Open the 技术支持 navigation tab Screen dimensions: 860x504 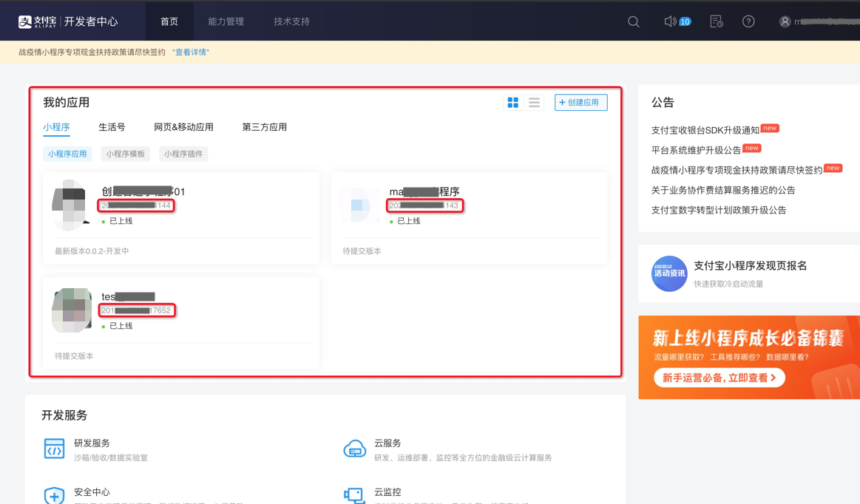coord(292,21)
